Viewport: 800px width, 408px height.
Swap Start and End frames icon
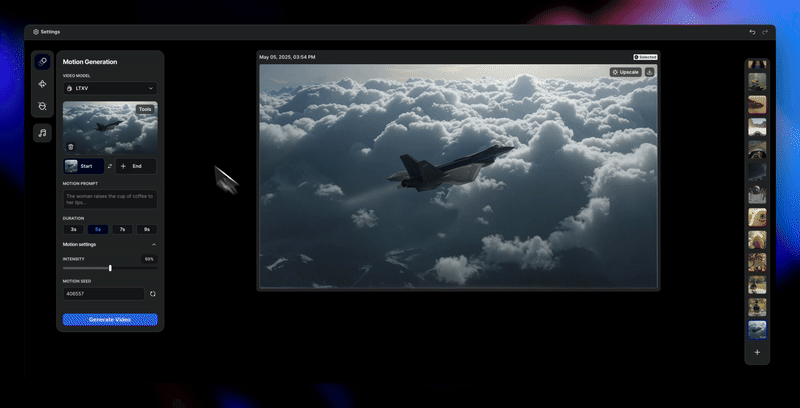(x=110, y=166)
